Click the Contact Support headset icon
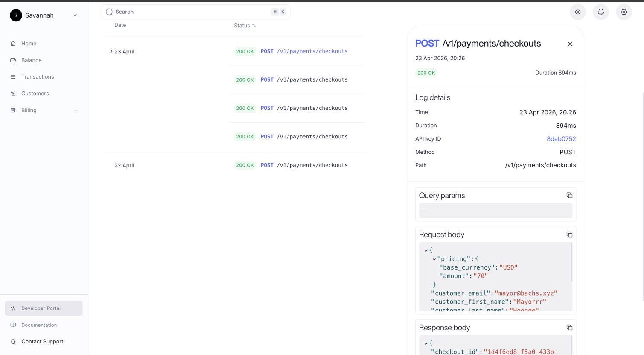This screenshot has height=355, width=644. coord(13,342)
